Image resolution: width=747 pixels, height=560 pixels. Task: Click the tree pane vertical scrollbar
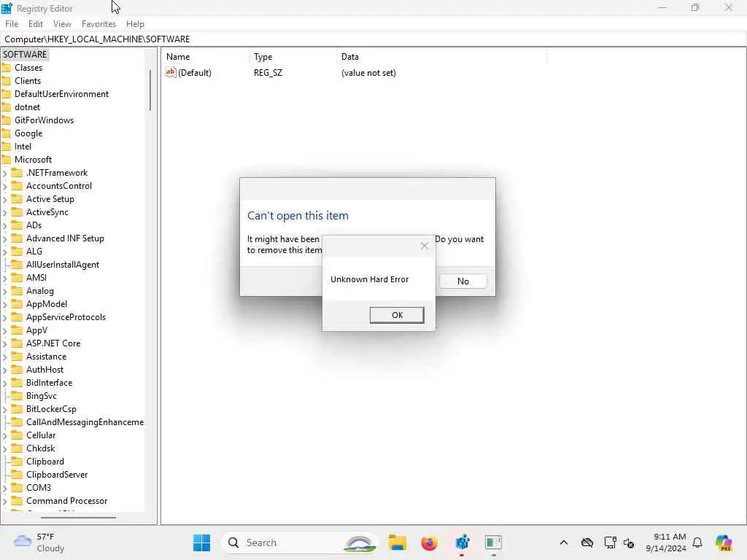150,90
